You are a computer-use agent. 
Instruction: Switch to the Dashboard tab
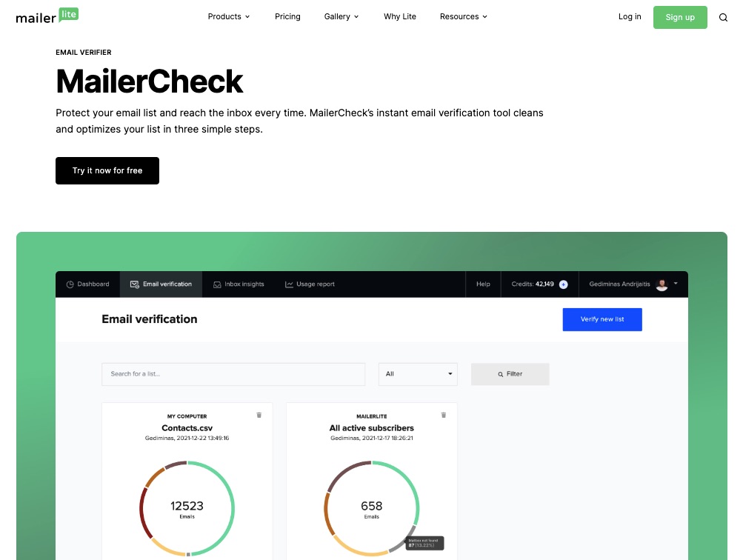pyautogui.click(x=87, y=284)
